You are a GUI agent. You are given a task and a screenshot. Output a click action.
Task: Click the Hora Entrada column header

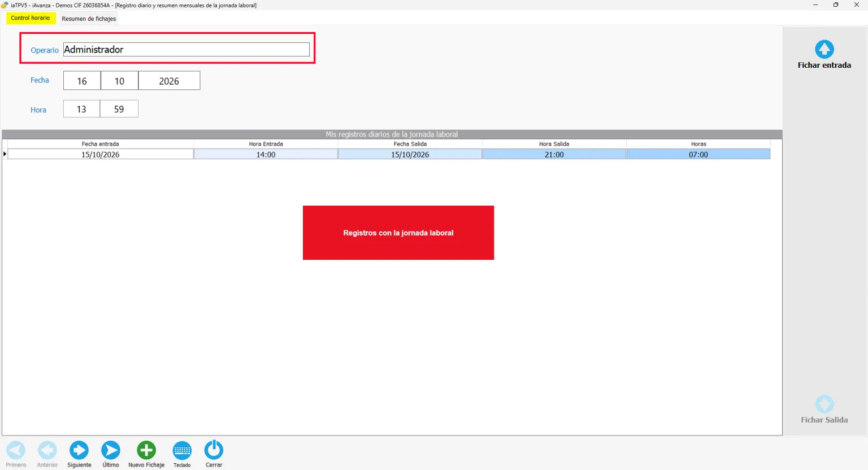coord(266,144)
